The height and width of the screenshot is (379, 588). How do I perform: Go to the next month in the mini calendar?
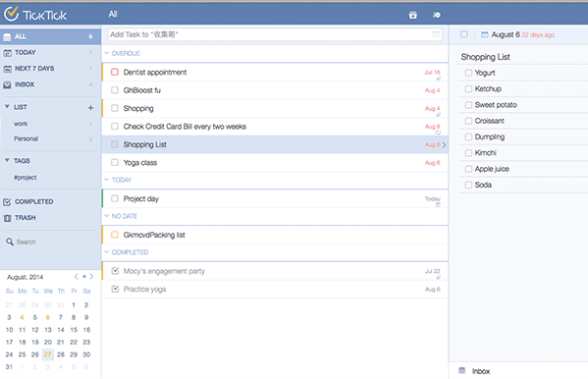[x=91, y=277]
